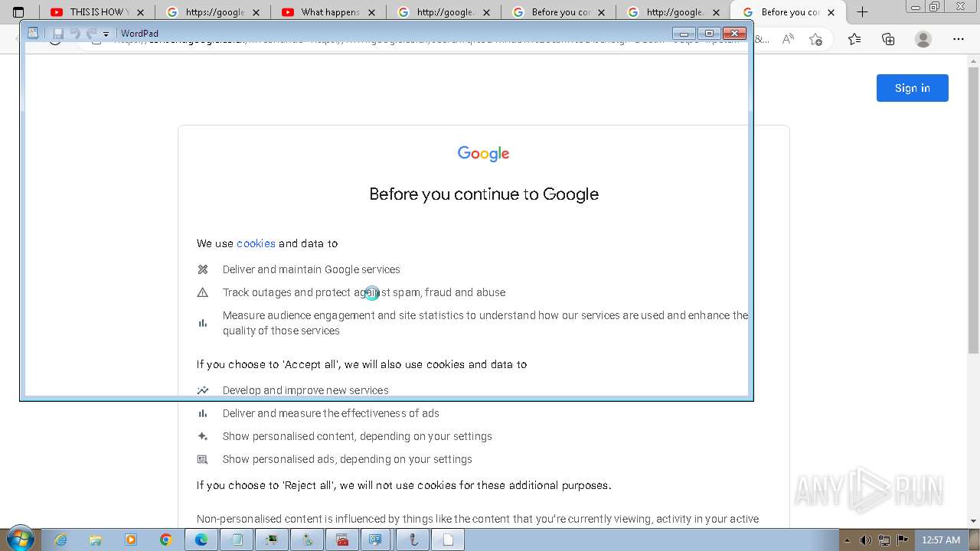This screenshot has height=551, width=980.
Task: Click the Redo arrow in WordPad quick access toolbar
Action: pyautogui.click(x=91, y=34)
